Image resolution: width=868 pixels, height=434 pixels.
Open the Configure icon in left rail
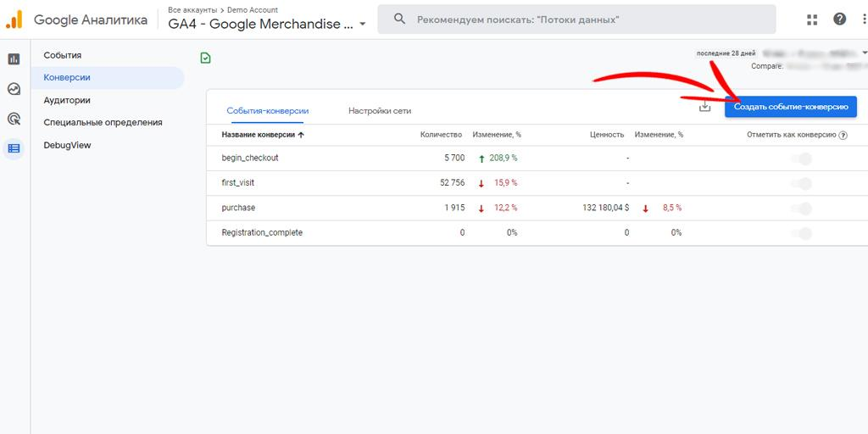point(14,148)
